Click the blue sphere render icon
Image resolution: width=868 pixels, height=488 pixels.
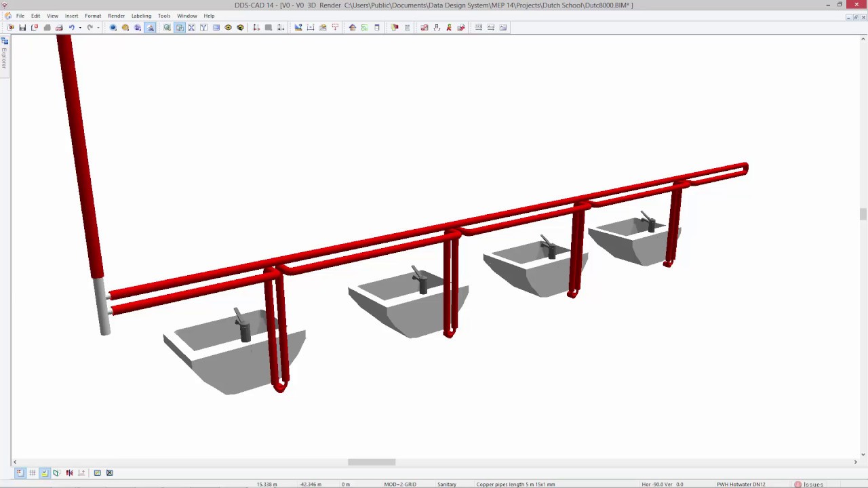tap(113, 27)
